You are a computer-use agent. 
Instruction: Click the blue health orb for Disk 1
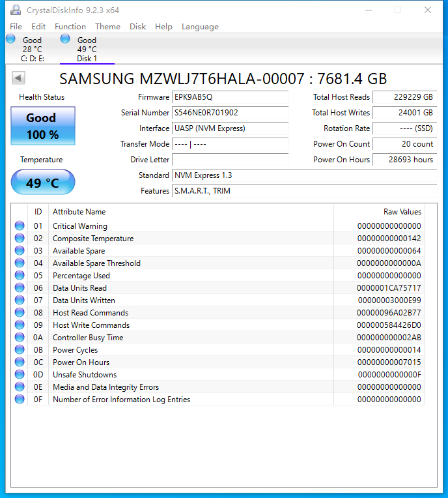(65, 38)
